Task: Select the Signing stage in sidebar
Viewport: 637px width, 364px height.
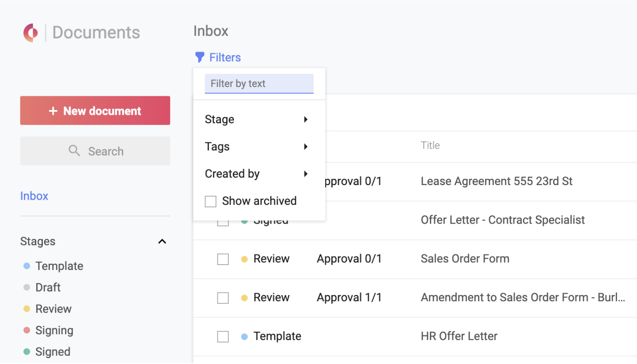Action: point(54,330)
